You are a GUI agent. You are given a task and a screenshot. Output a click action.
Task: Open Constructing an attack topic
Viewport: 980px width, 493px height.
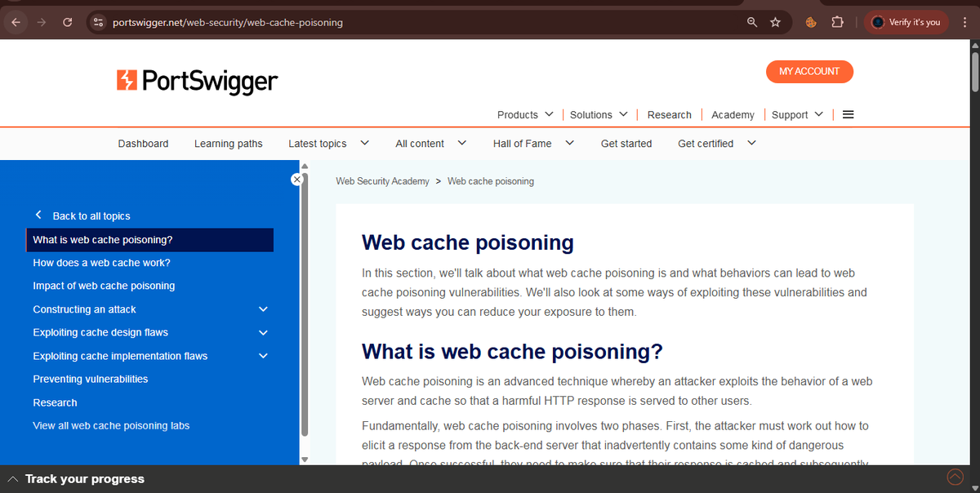click(x=84, y=309)
